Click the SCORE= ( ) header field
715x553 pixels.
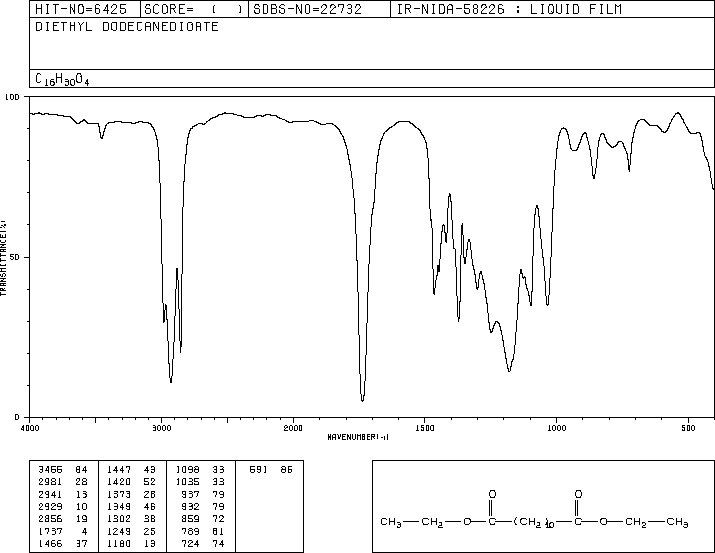194,10
